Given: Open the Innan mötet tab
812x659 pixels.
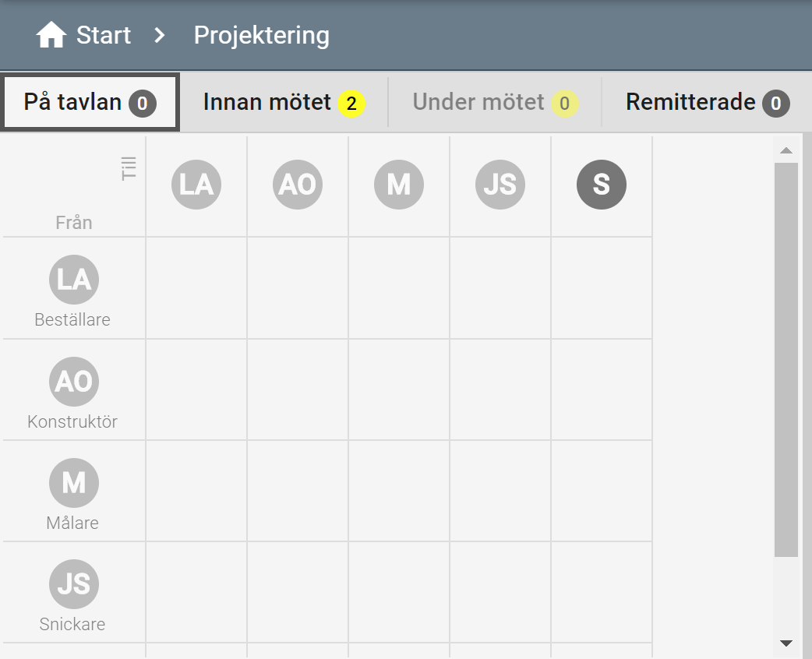Looking at the screenshot, I should click(284, 102).
